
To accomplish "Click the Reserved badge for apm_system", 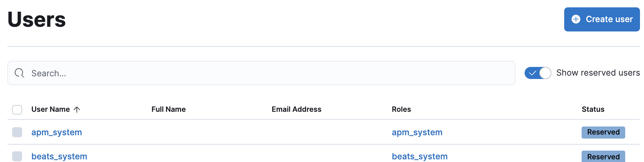I will 603,132.
